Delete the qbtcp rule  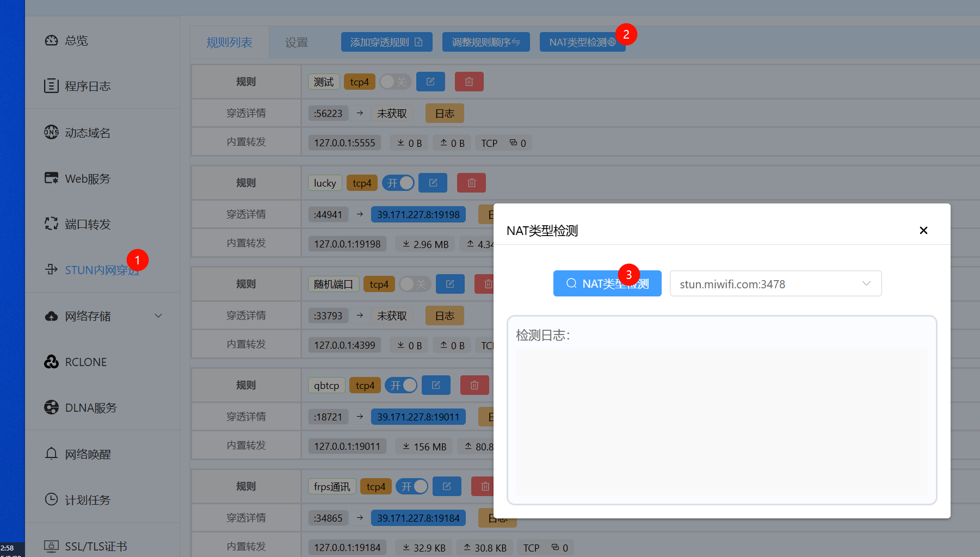tap(474, 385)
